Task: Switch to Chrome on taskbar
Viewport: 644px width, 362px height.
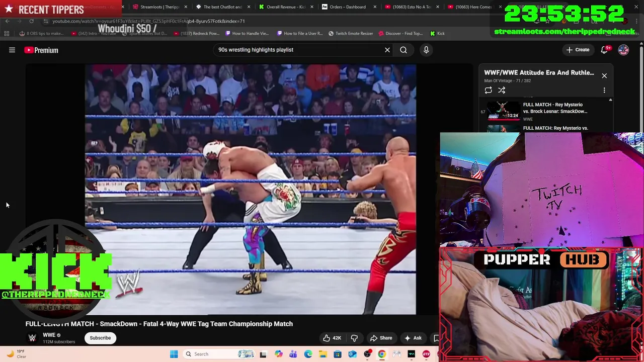Action: (x=382, y=354)
